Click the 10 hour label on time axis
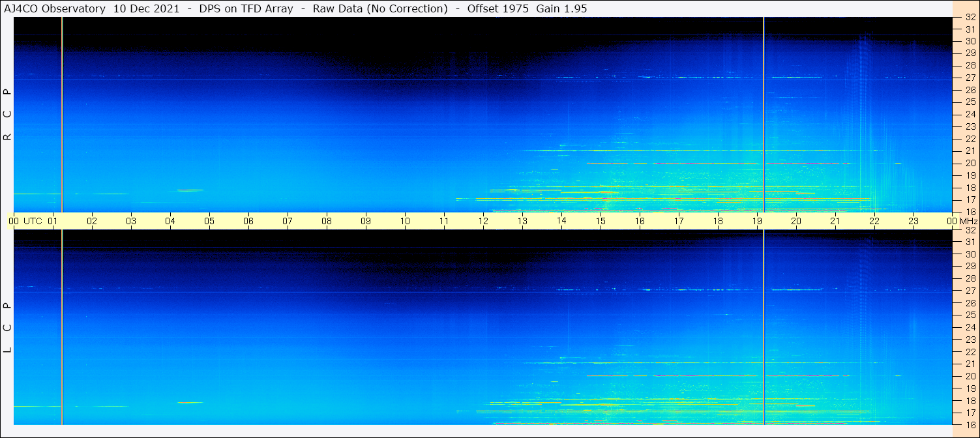The width and height of the screenshot is (980, 438). coord(405,221)
